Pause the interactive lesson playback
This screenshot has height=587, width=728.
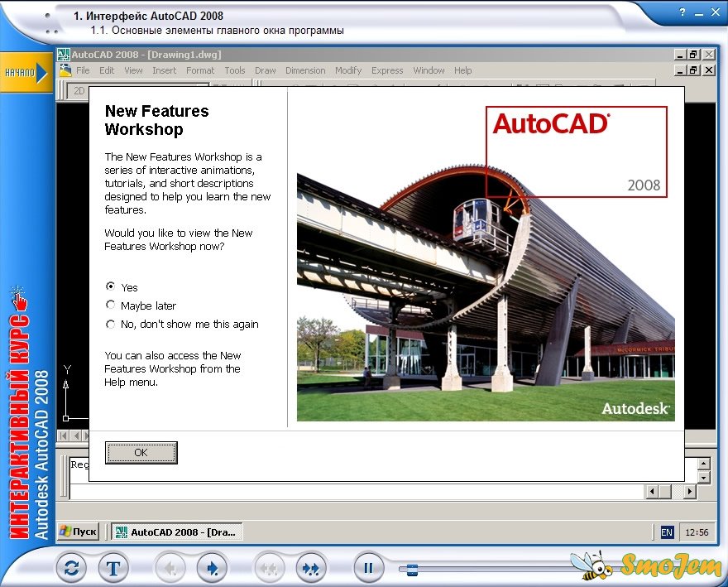pos(368,567)
